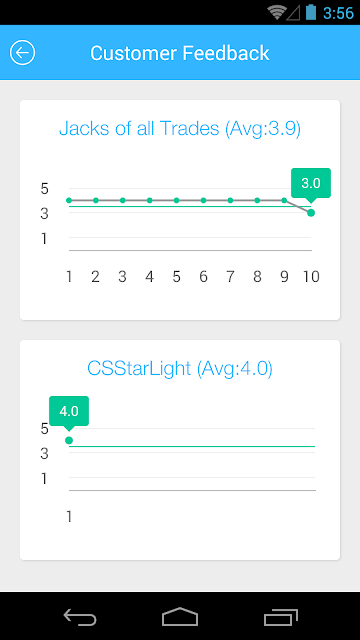Open Jacks of all Trades title
The height and width of the screenshot is (640, 360).
point(180,129)
